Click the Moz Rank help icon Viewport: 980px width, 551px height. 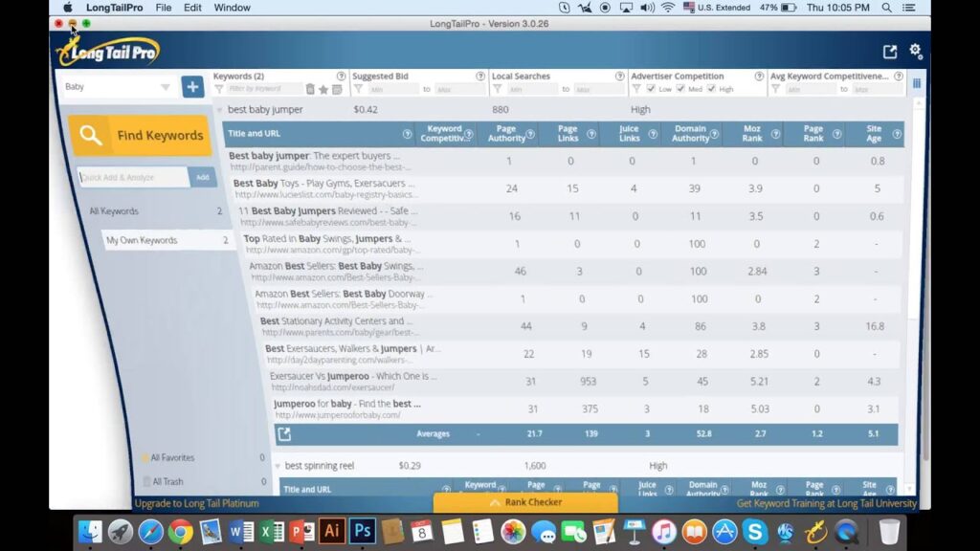tap(775, 134)
